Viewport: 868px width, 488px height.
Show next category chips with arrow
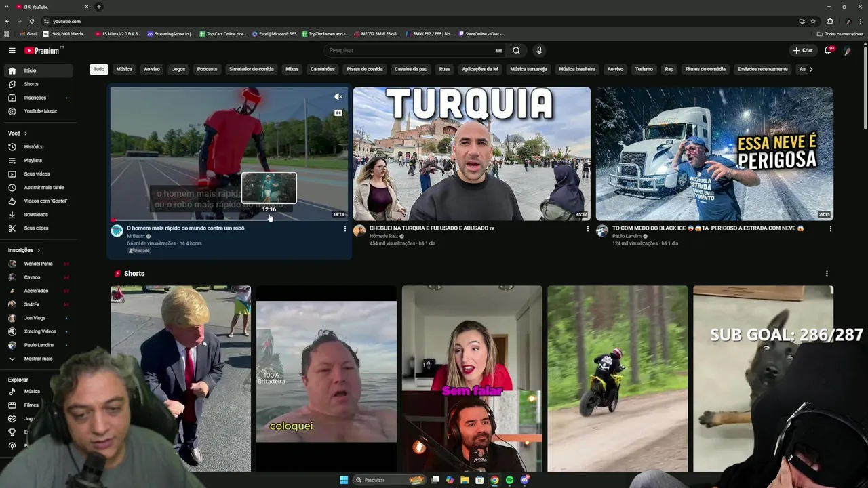click(x=810, y=69)
